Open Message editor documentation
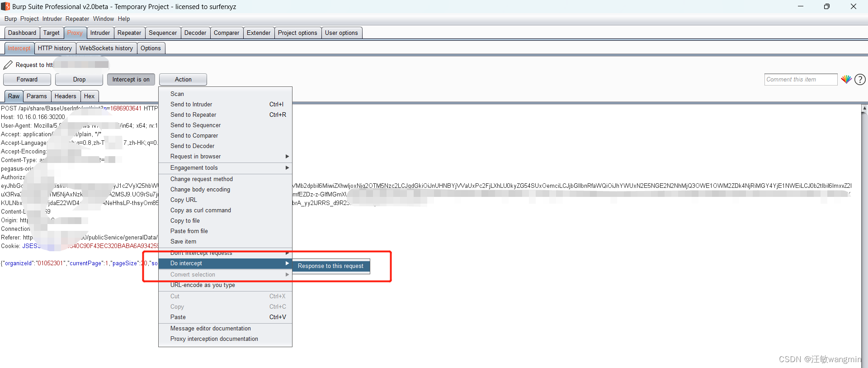The height and width of the screenshot is (368, 868). coord(225,328)
